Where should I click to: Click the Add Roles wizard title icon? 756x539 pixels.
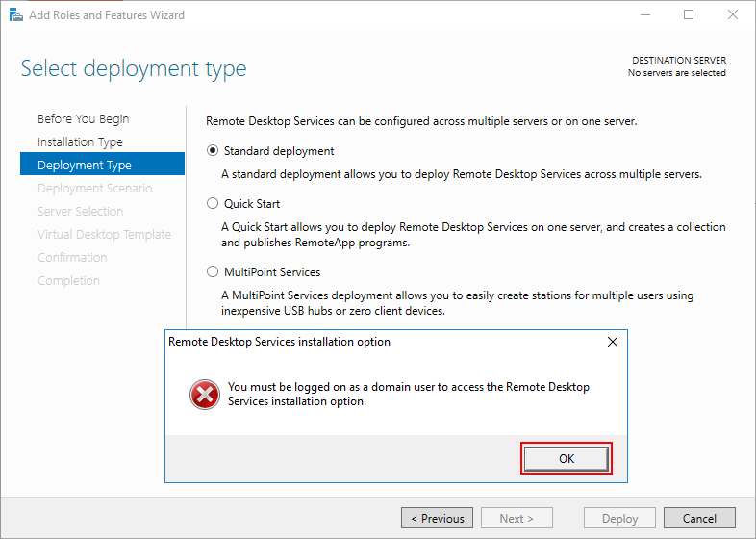click(16, 15)
